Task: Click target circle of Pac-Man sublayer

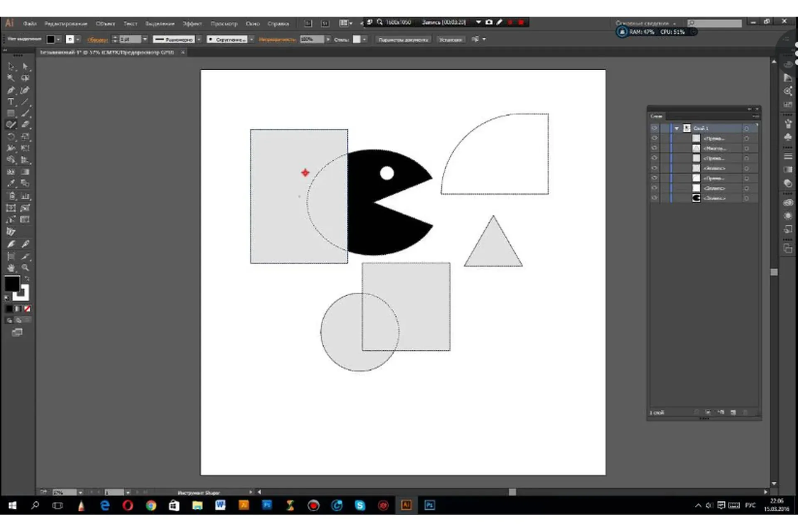Action: pyautogui.click(x=746, y=198)
